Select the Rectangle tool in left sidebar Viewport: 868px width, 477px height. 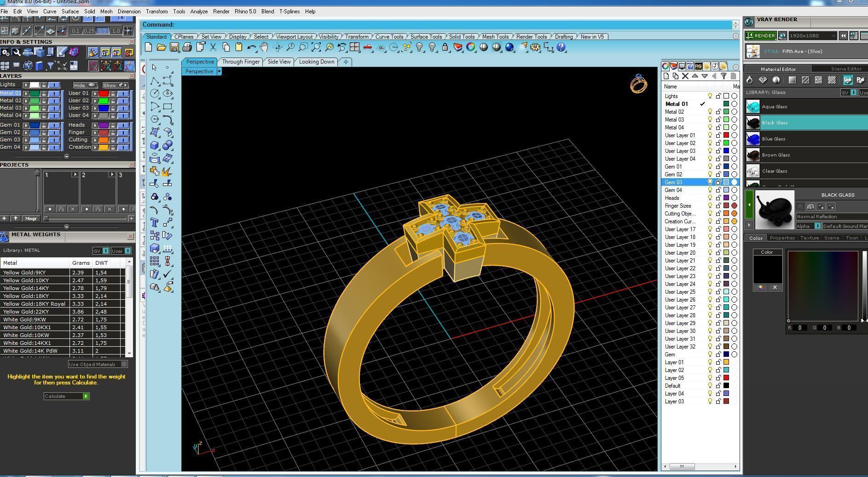click(168, 106)
